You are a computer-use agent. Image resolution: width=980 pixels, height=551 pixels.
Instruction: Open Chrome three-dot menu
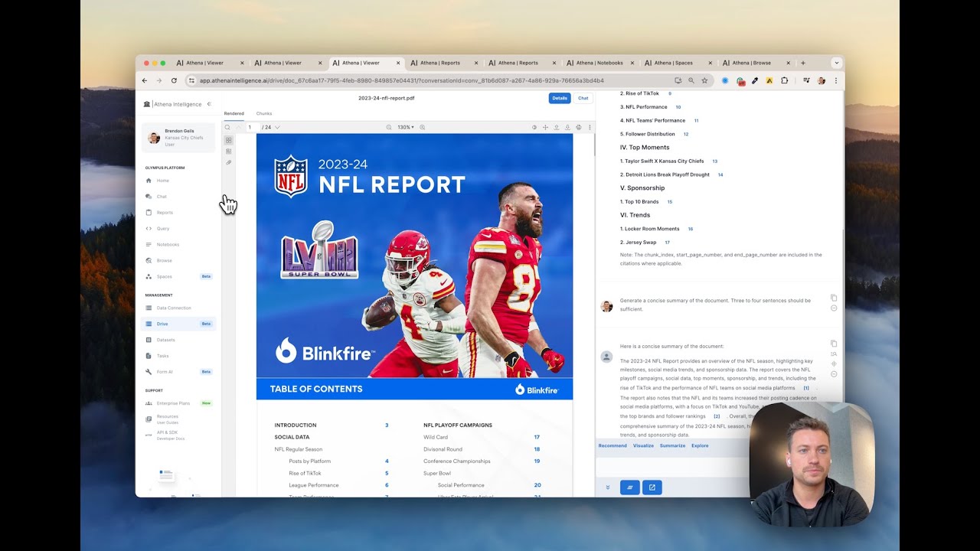[x=835, y=80]
